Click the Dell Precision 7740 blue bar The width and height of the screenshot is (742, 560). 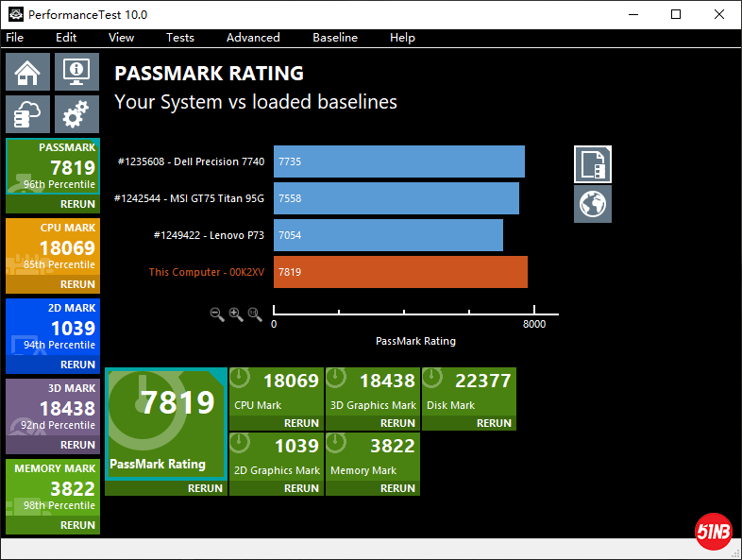[399, 161]
